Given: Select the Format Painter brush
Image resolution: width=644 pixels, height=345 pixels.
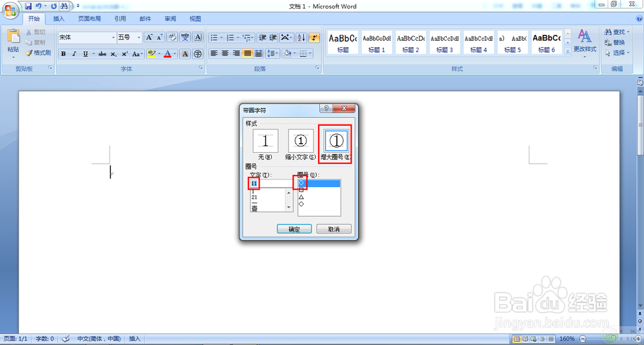Looking at the screenshot, I should tap(38, 53).
